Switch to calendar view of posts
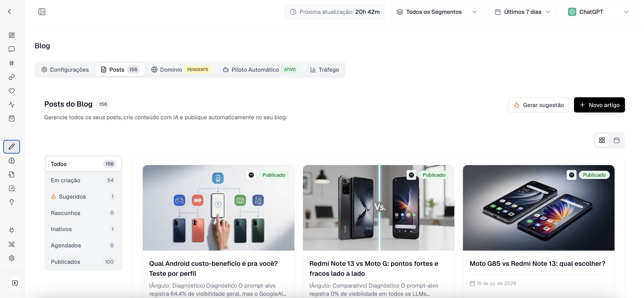The width and height of the screenshot is (644, 298). [x=617, y=140]
